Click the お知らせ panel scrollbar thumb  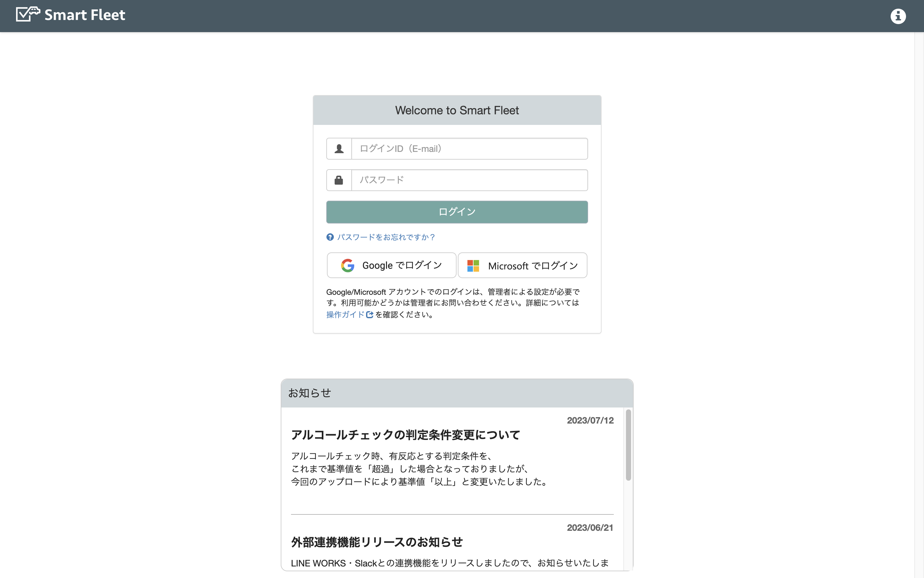[628, 445]
